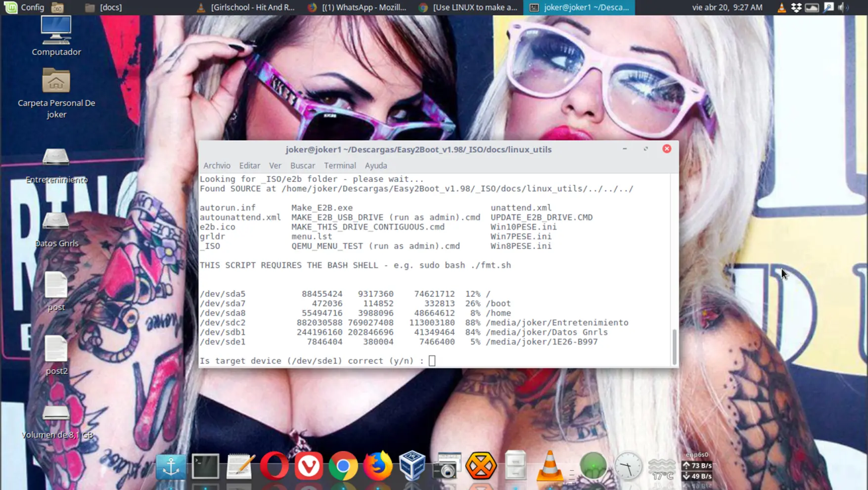Close the terminal window
The width and height of the screenshot is (868, 490).
pos(667,149)
